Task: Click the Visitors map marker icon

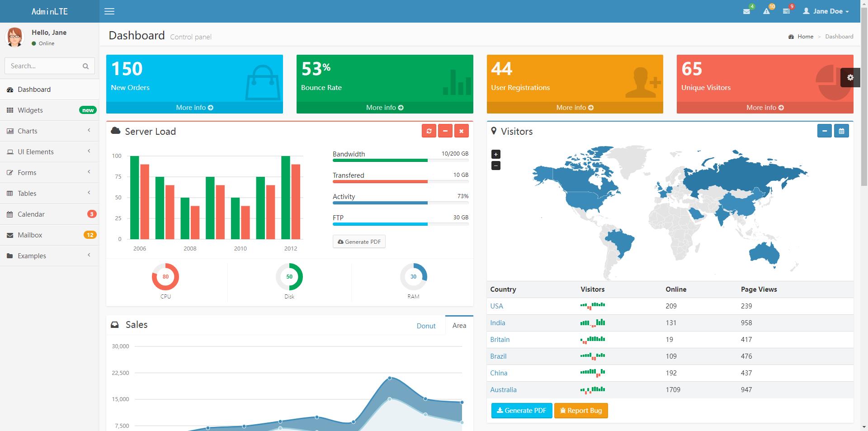Action: (494, 131)
